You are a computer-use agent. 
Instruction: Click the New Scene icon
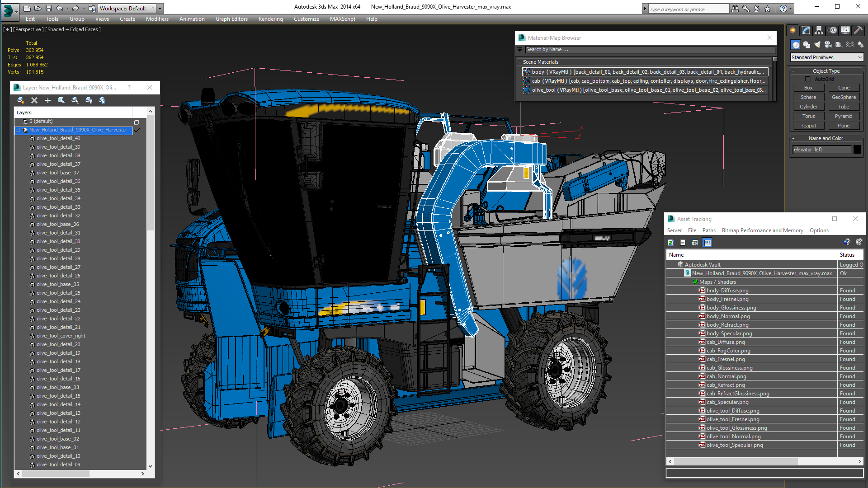(27, 8)
